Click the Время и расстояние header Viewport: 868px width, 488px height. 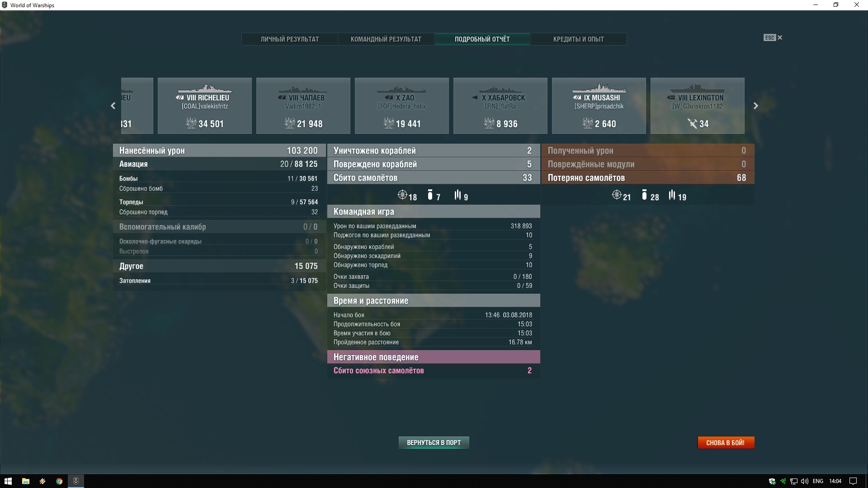tap(434, 300)
